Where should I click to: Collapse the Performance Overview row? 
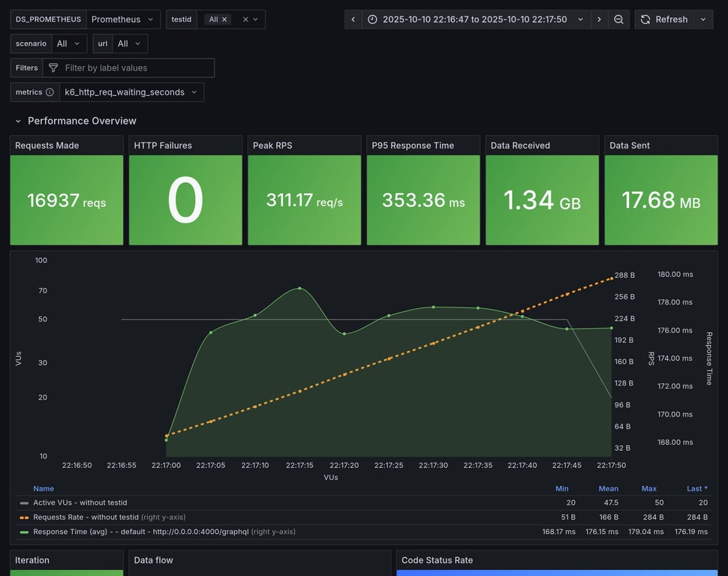(19, 121)
